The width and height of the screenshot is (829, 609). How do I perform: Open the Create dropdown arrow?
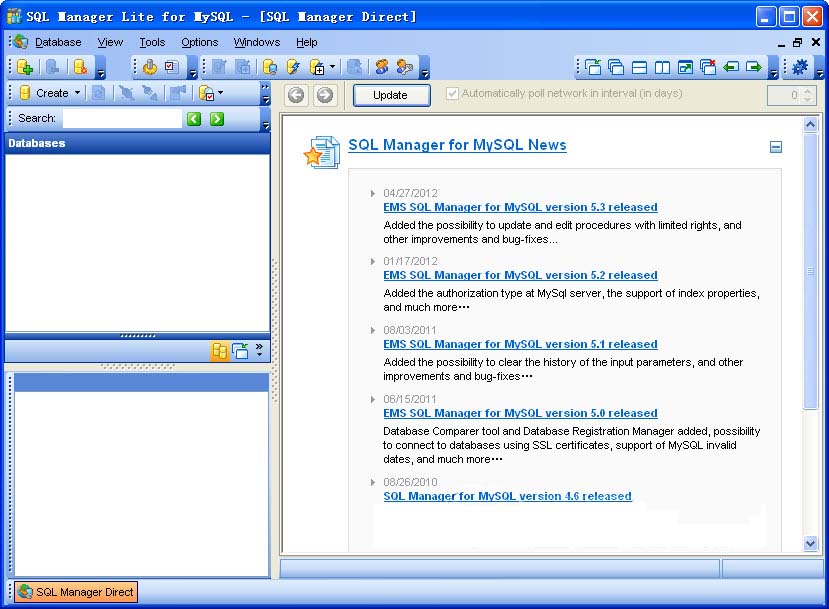tap(78, 93)
